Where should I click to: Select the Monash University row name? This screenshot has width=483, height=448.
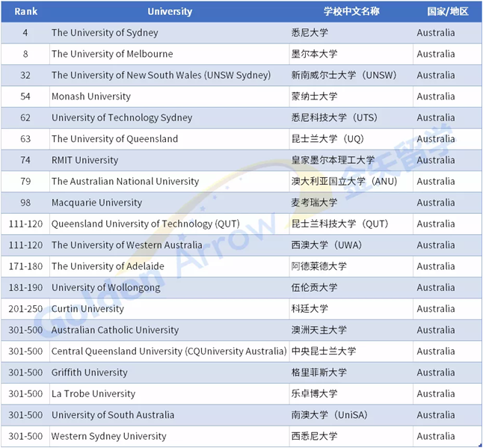click(90, 96)
